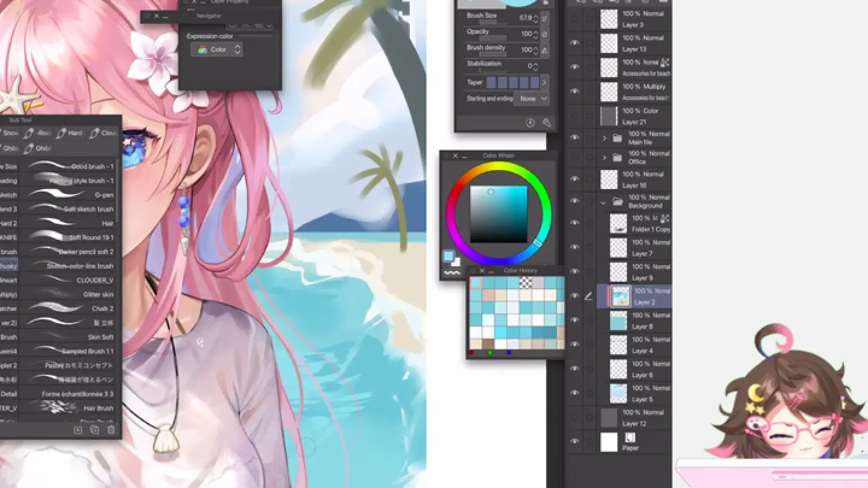This screenshot has width=868, height=488.
Task: Hide the Background folder
Action: pyautogui.click(x=574, y=201)
